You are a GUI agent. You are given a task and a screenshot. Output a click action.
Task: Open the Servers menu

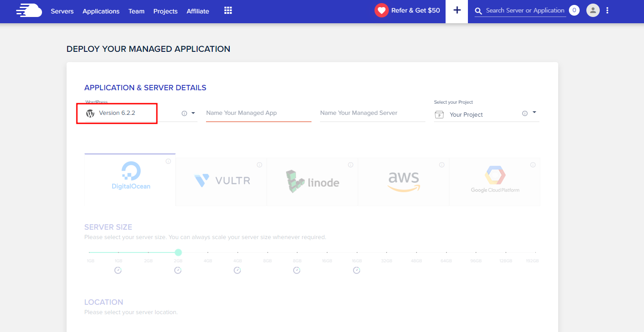point(62,11)
